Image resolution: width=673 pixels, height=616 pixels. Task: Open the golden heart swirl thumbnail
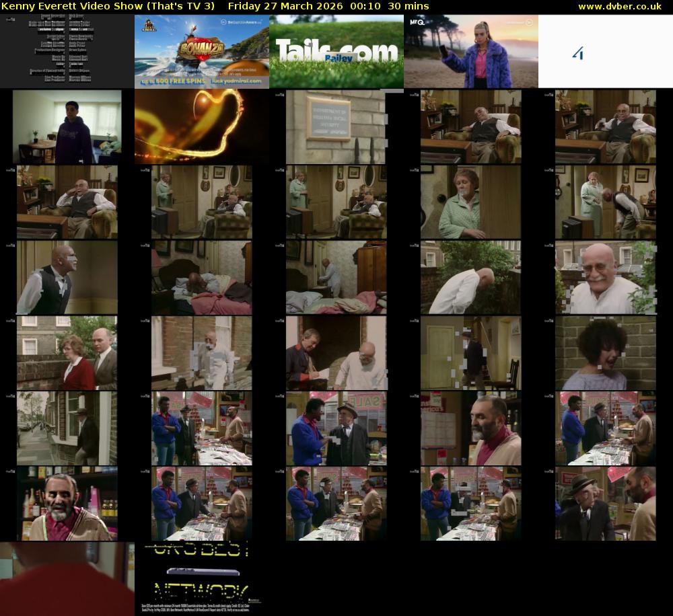tap(202, 127)
